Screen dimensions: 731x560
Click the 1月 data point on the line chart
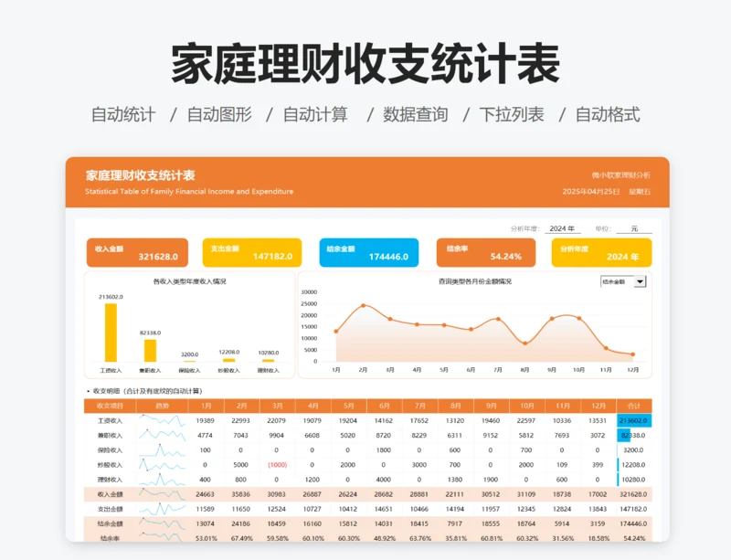[336, 332]
